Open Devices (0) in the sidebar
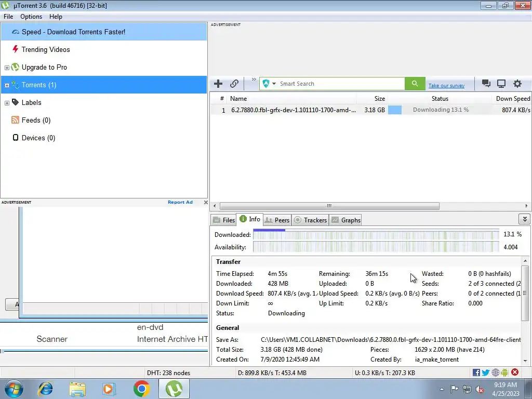 coord(38,138)
